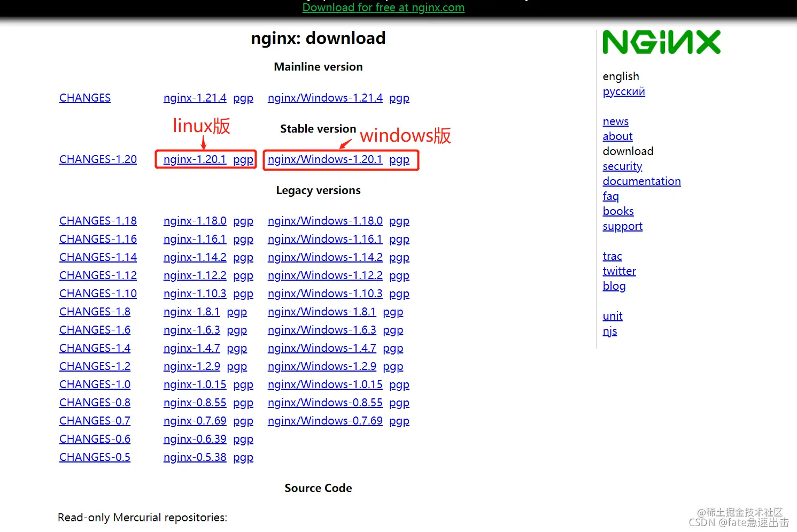Download nginx-1.12.2
This screenshot has height=532, width=797.
coord(195,275)
